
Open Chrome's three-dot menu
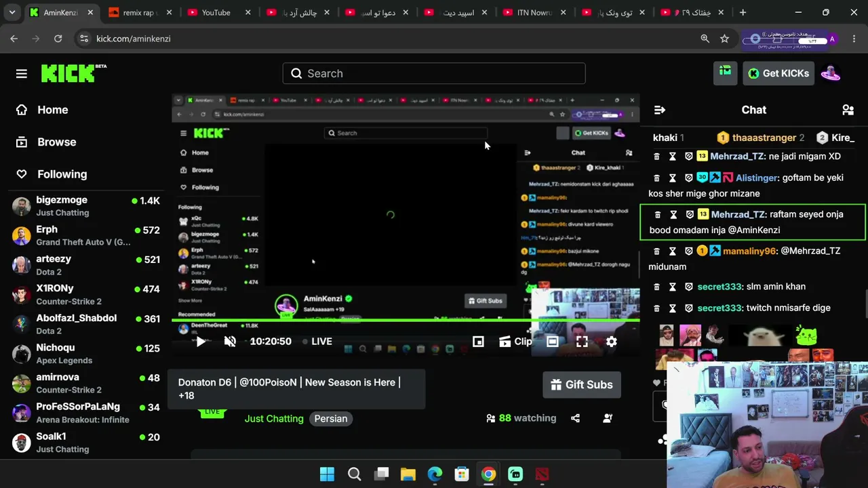[x=854, y=39]
